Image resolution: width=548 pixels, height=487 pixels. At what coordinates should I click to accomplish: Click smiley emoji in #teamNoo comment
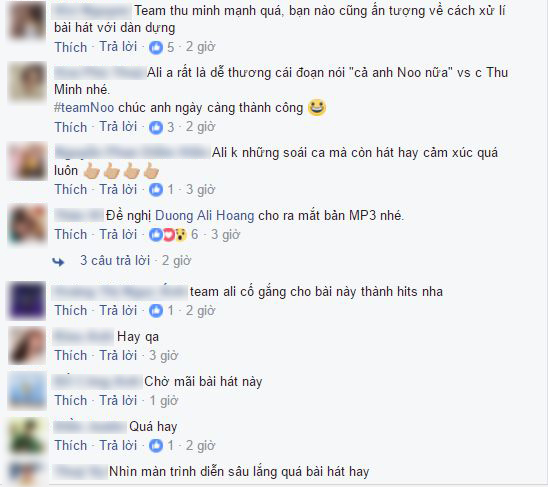tap(317, 108)
